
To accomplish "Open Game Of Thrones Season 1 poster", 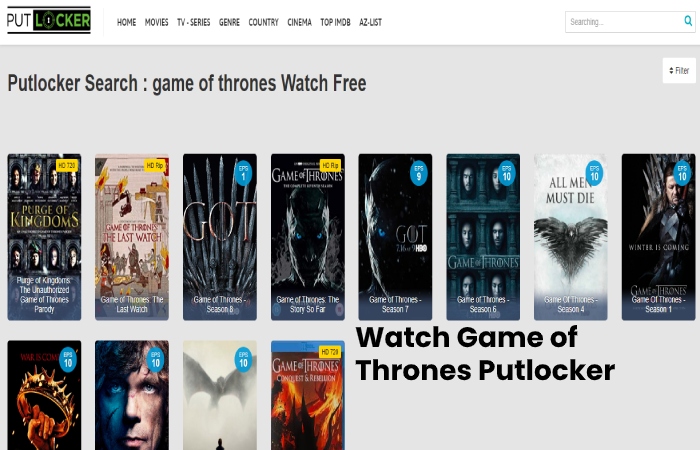I will point(658,237).
